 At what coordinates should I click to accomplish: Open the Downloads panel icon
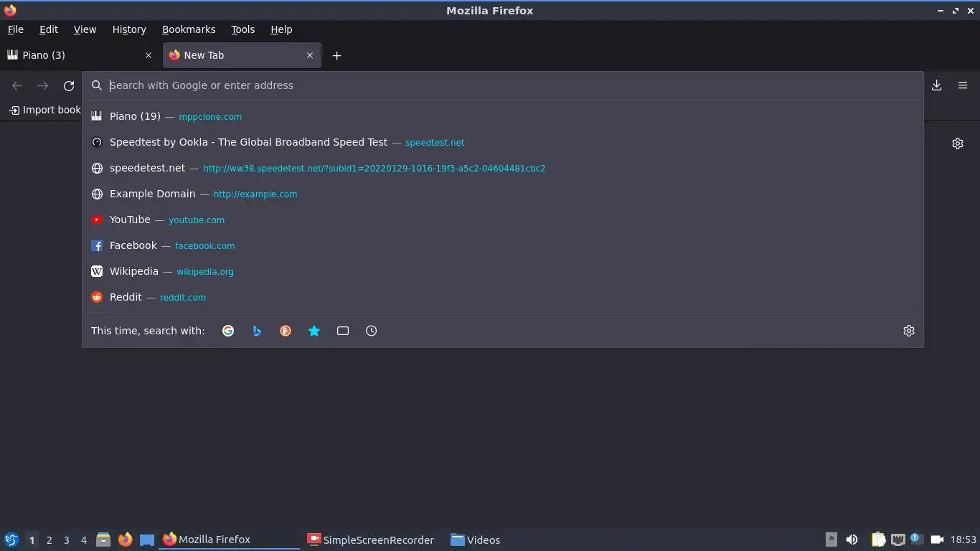pyautogui.click(x=936, y=85)
